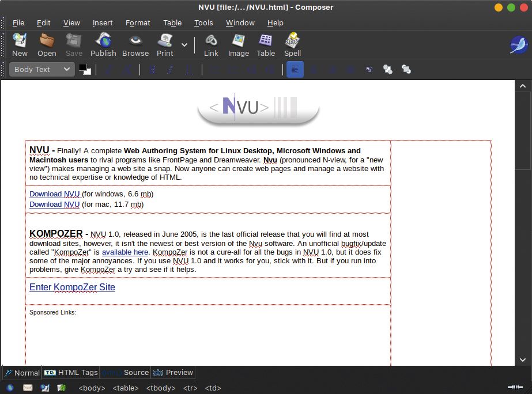Select the <table> tag in the status bar
This screenshot has width=532, height=394.
click(125, 388)
